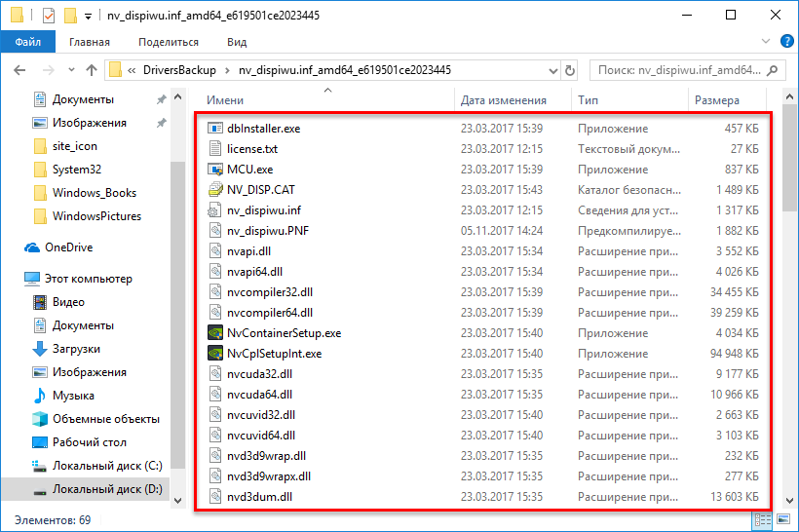The height and width of the screenshot is (532, 799).
Task: Open the Customize Quick Access Toolbar dropdown
Action: tap(88, 17)
